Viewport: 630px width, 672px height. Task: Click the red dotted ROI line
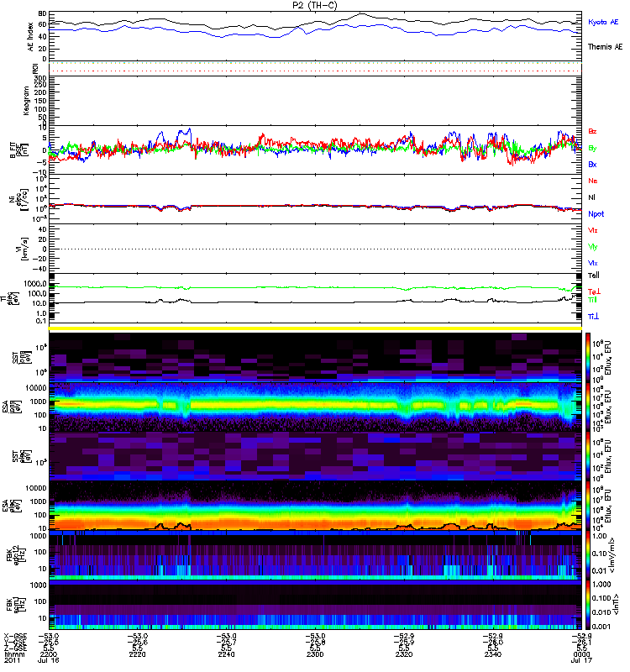(316, 71)
